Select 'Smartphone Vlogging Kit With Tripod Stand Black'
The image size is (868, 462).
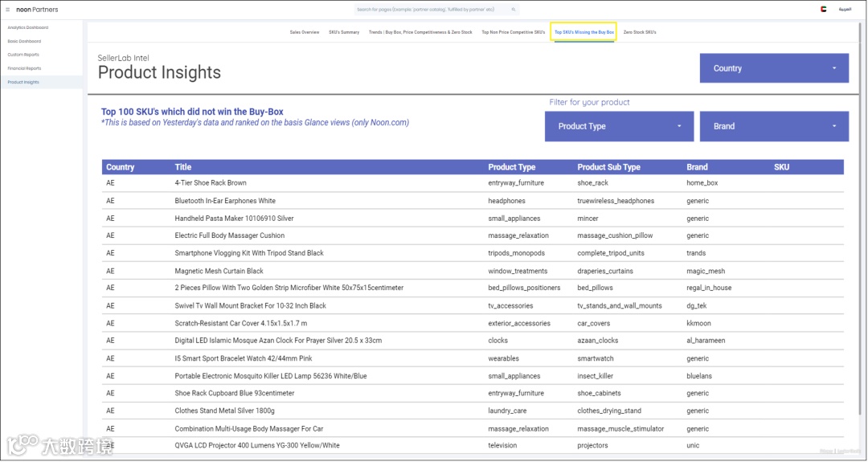coord(249,253)
